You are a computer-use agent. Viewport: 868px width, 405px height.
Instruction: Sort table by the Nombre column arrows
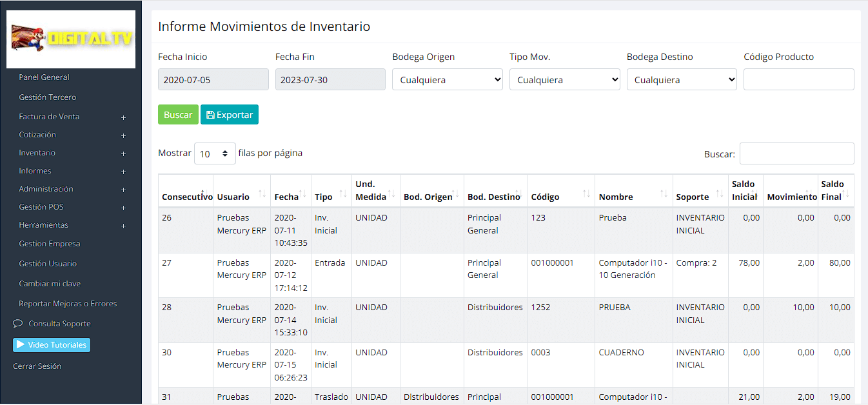(664, 194)
